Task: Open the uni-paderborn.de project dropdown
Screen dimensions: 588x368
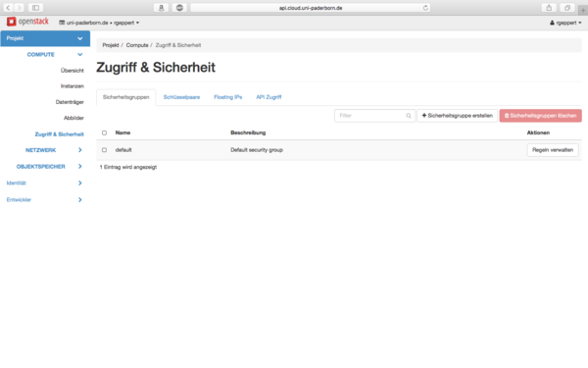Action: coord(99,23)
